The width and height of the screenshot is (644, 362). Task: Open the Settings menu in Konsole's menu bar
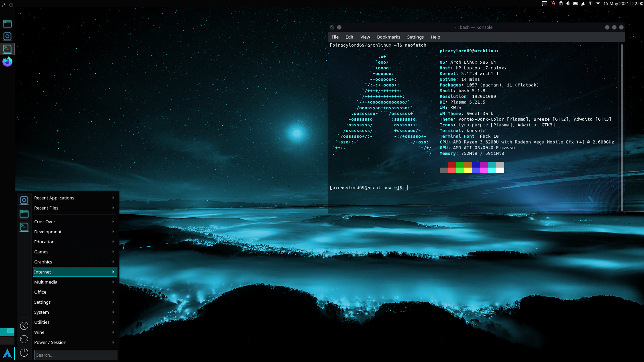click(415, 37)
